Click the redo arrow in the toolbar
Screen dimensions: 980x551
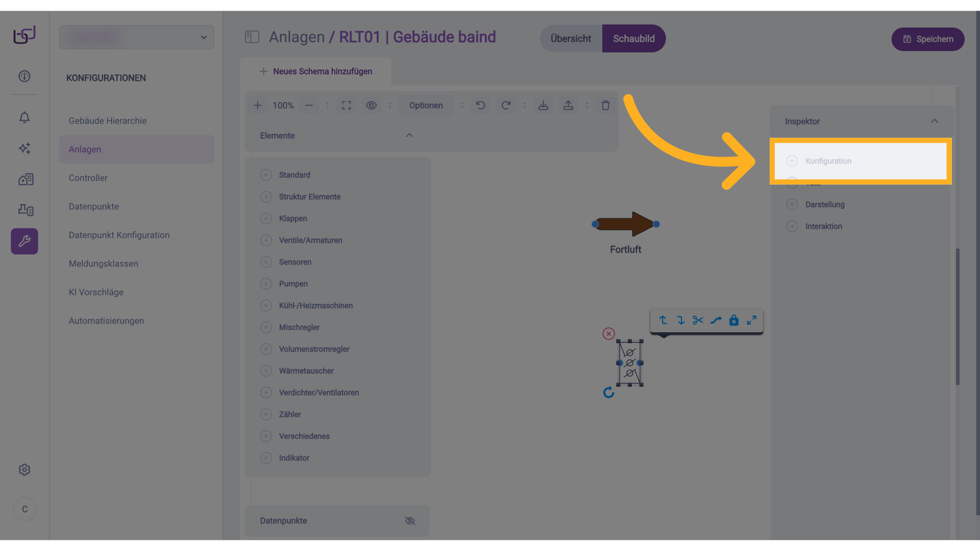[x=505, y=105]
